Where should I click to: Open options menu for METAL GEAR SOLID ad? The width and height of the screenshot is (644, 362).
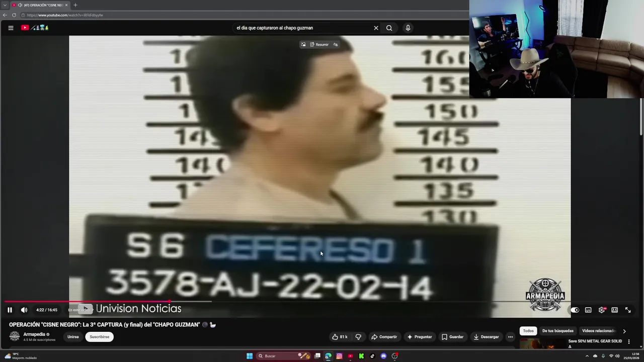(629, 341)
